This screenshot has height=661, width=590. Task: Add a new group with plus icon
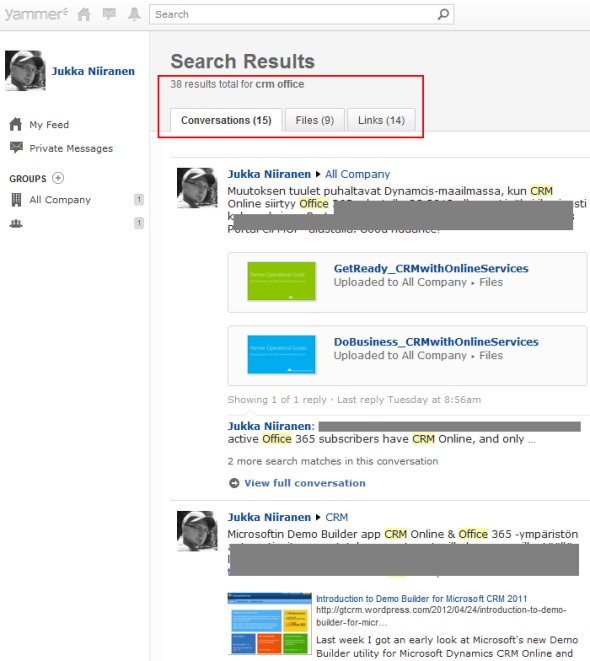point(58,178)
